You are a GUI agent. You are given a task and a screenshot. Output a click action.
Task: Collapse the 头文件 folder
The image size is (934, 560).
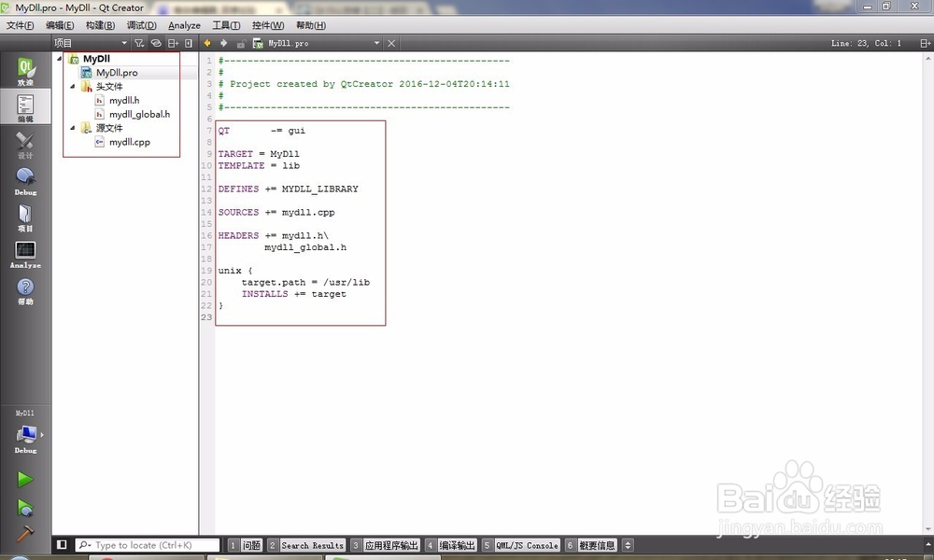(73, 86)
